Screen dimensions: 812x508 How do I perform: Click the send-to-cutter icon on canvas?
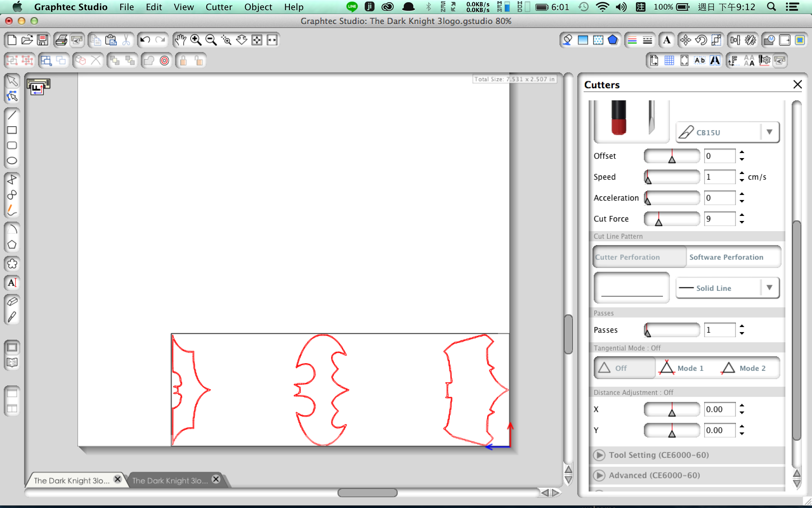pyautogui.click(x=38, y=87)
